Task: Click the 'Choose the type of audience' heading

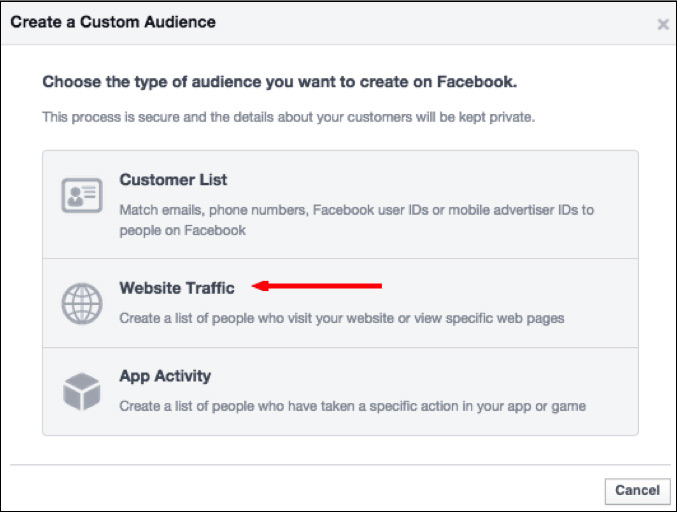Action: click(x=279, y=82)
